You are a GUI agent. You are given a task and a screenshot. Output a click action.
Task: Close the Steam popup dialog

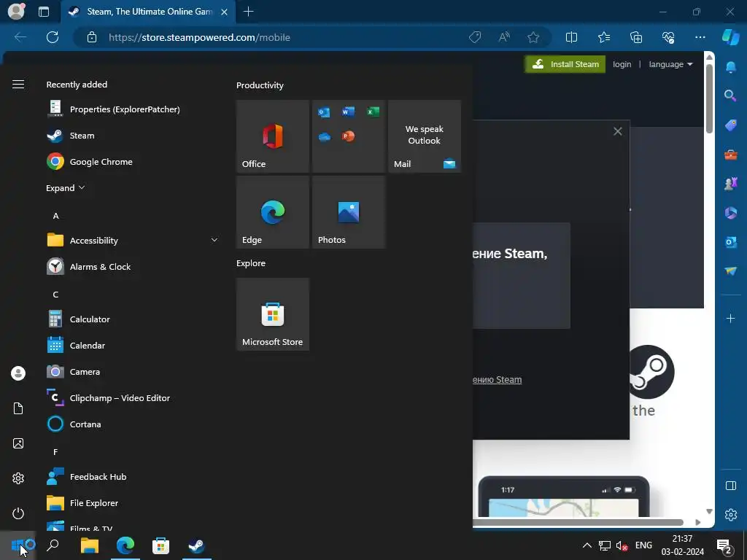(x=617, y=131)
